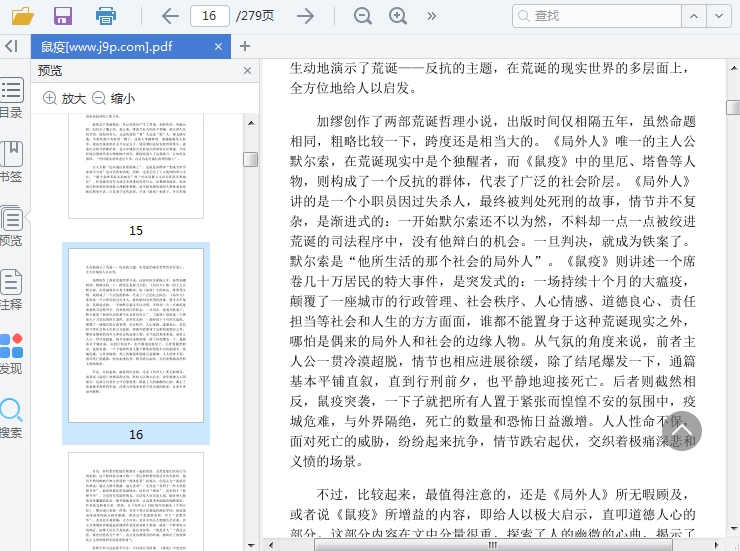
Task: Enlarge thumbnails with 放大
Action: coord(65,98)
